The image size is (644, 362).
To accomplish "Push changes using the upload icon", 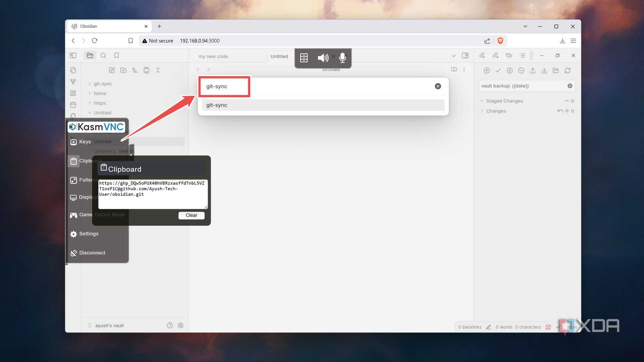I will click(533, 71).
